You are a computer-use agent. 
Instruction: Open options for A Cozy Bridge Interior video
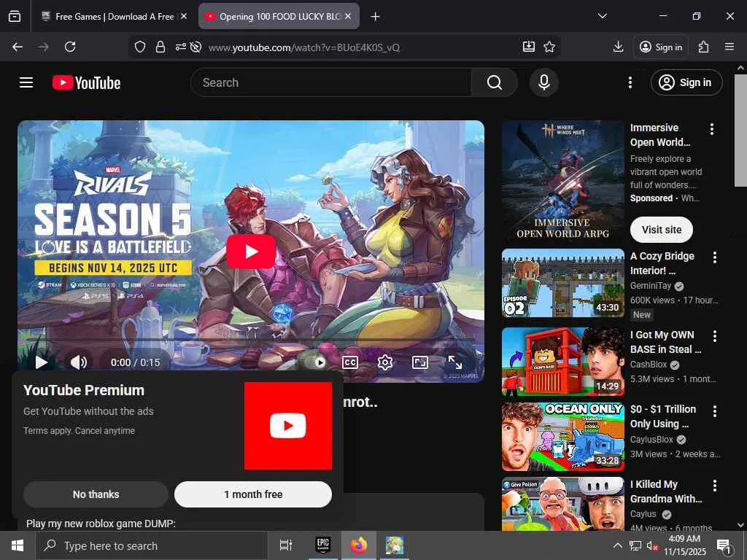[715, 257]
